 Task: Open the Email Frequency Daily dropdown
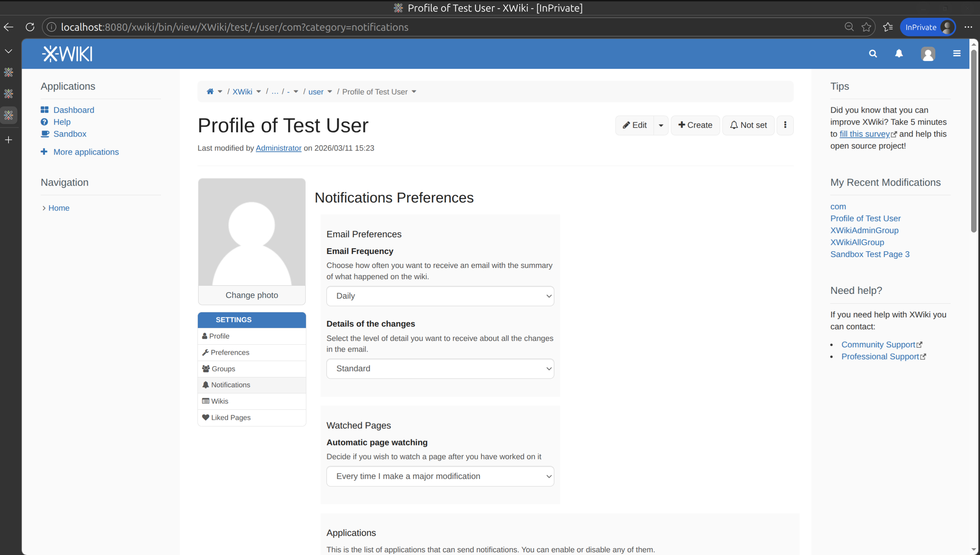(x=440, y=296)
